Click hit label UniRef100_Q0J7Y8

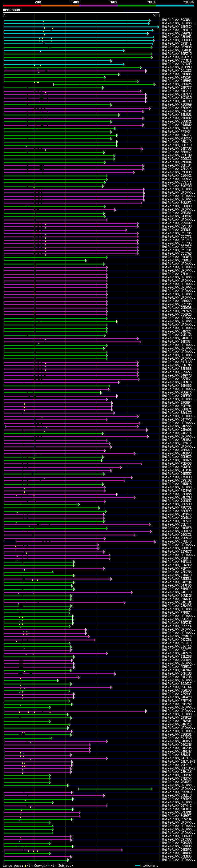coord(177,57)
